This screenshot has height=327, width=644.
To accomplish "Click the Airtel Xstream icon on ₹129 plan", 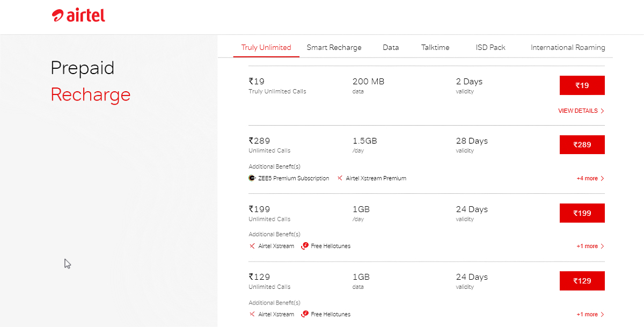I will tap(252, 314).
